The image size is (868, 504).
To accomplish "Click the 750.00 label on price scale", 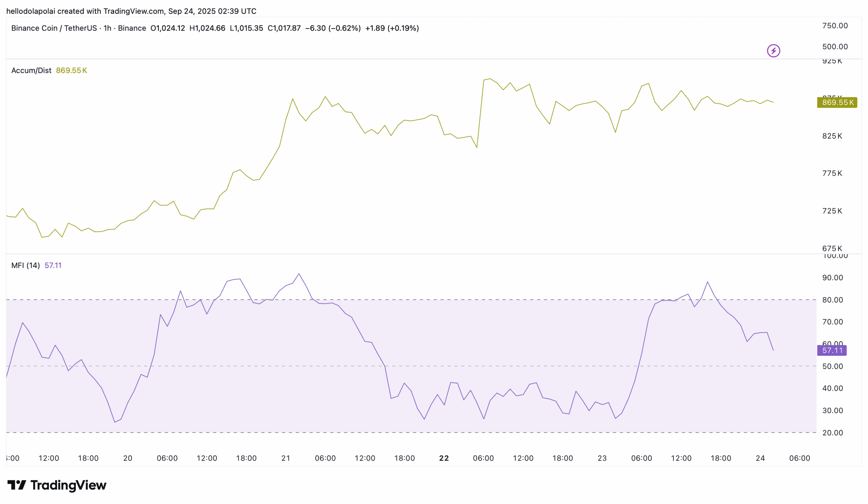I will tap(835, 26).
